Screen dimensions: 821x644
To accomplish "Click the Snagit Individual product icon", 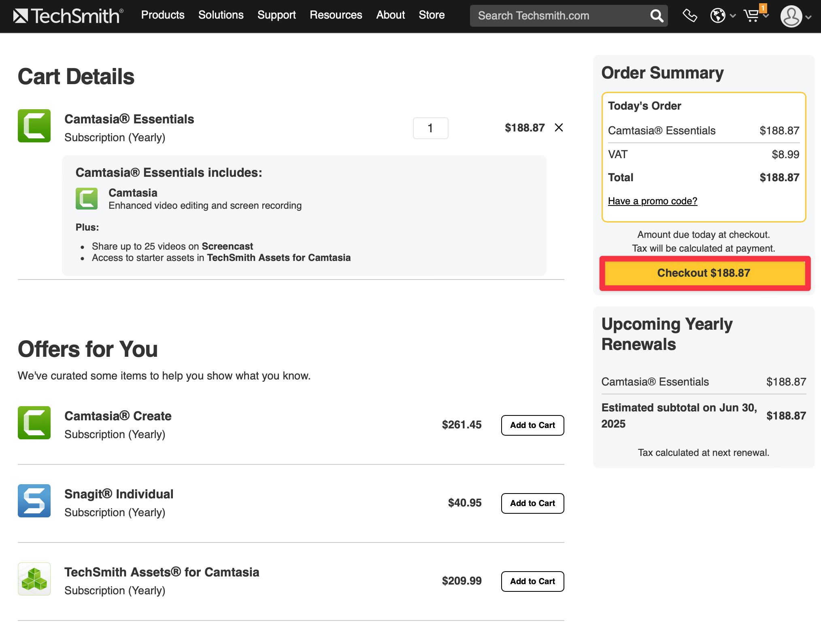I will (x=34, y=501).
